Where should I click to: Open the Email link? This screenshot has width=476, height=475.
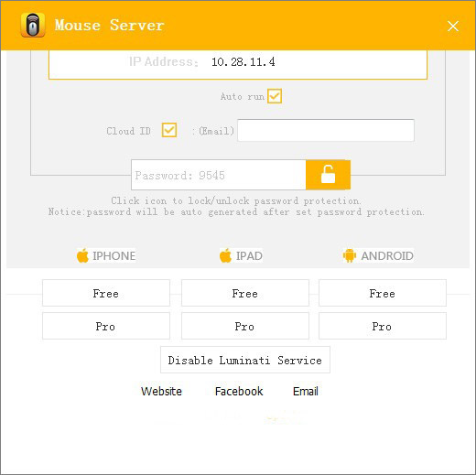(x=306, y=392)
